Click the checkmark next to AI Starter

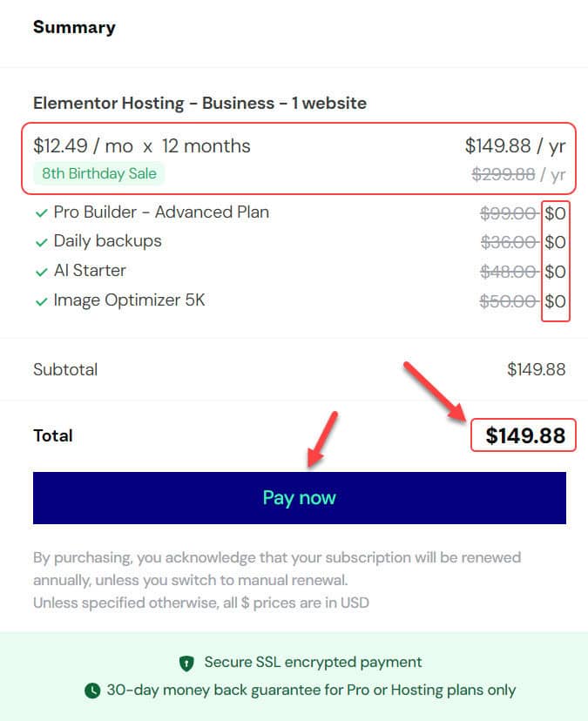[41, 272]
